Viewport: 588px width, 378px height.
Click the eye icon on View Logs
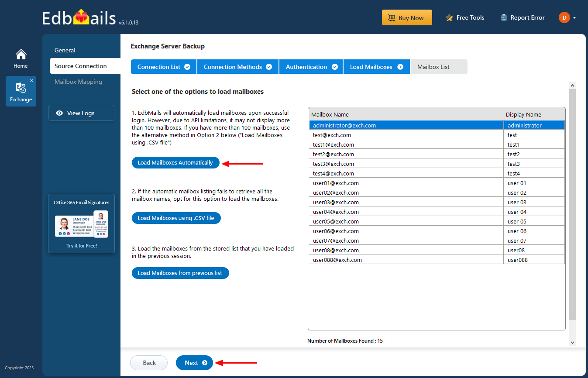pos(59,113)
